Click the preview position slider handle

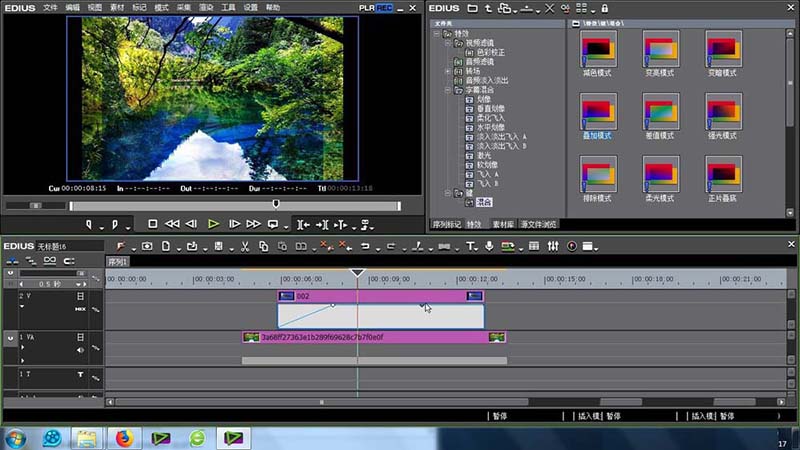[276, 205]
